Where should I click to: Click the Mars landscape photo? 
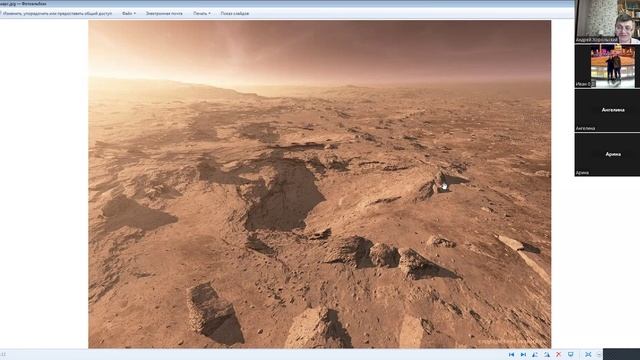pos(320,184)
